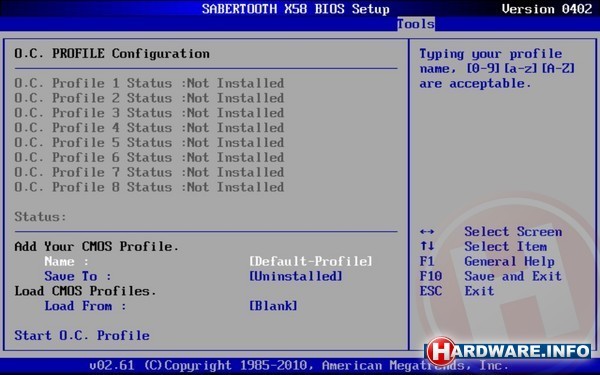Screen dimensions: 600x375
Task: Click O.C. Profile 2 Status row
Action: click(x=149, y=98)
